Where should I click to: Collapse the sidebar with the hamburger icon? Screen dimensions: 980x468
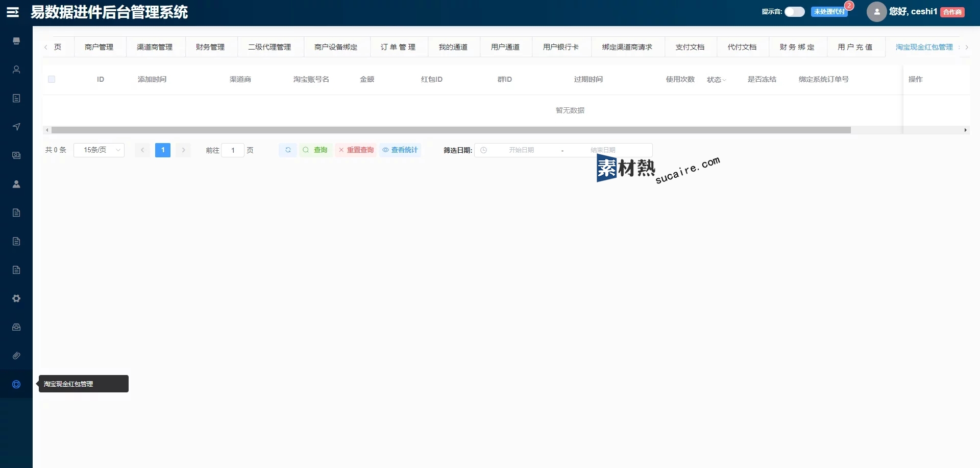pyautogui.click(x=13, y=12)
